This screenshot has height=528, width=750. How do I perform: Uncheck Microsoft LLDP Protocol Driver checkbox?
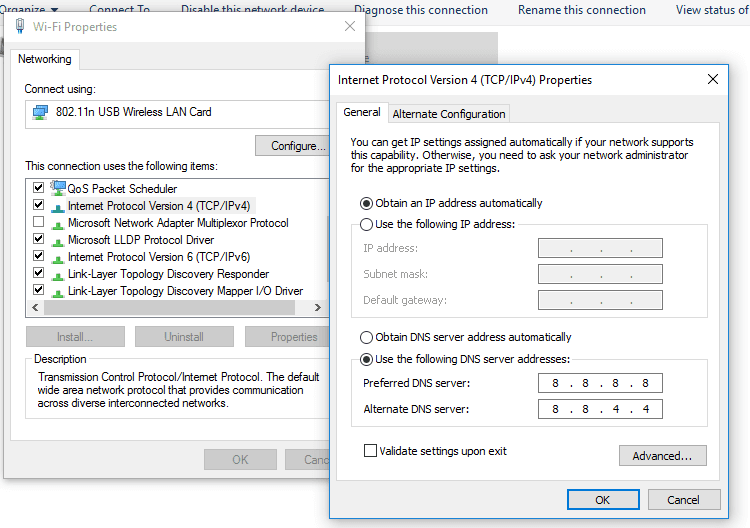coord(39,239)
